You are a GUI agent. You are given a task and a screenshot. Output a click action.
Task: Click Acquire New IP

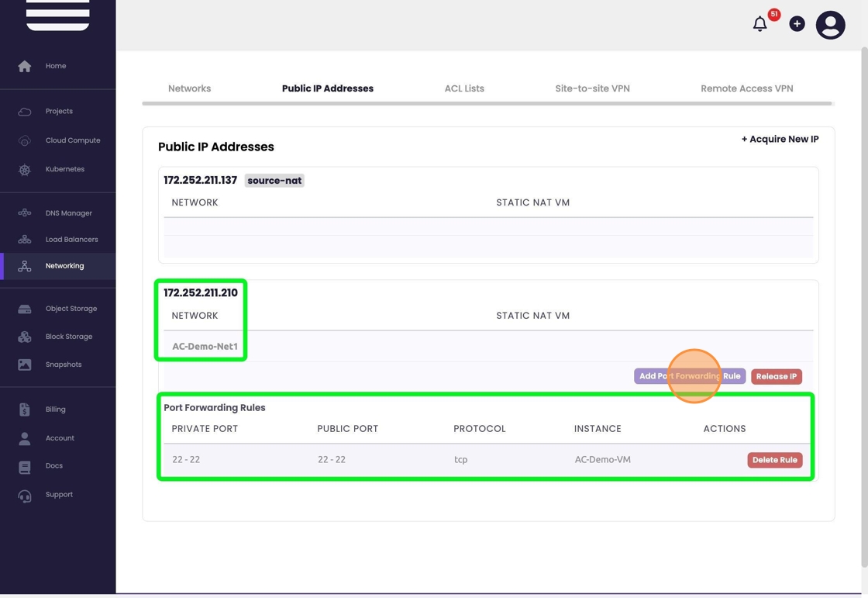pos(780,140)
